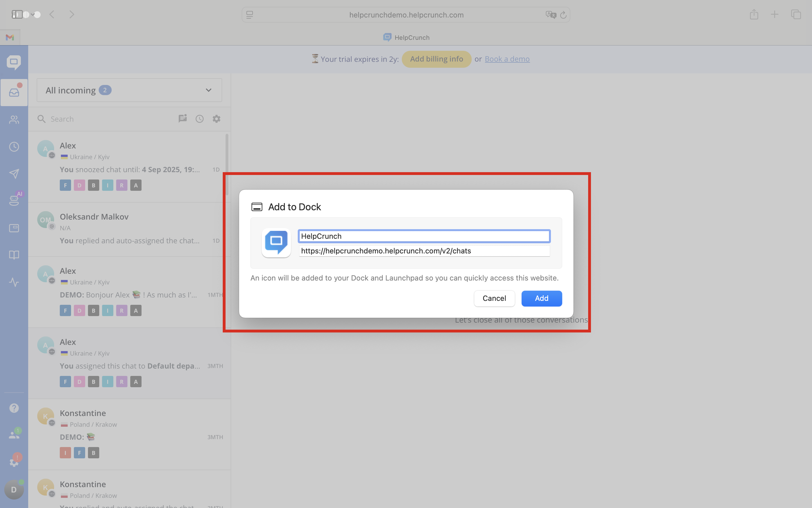Click the URL field in dialog
Image resolution: width=812 pixels, height=508 pixels.
[x=424, y=251]
